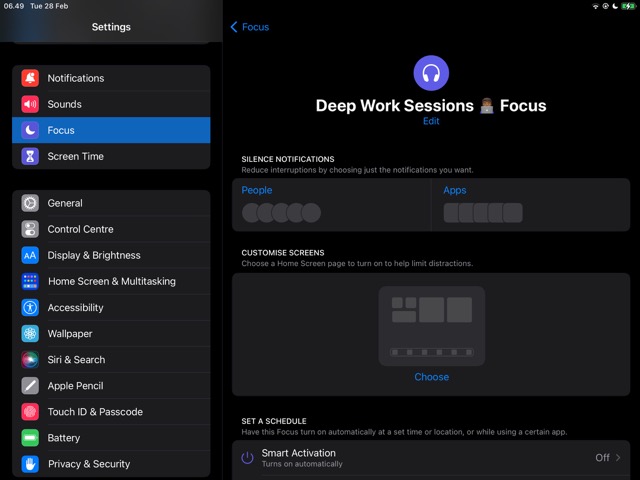Tap the Smart Activation power icon
Screen dimensions: 640x480
pos(248,458)
